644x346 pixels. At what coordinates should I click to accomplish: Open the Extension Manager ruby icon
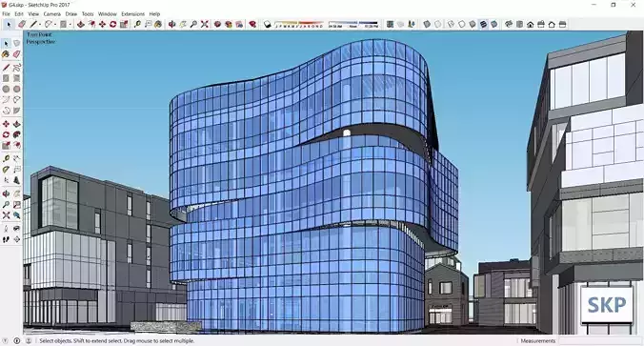coord(252,25)
